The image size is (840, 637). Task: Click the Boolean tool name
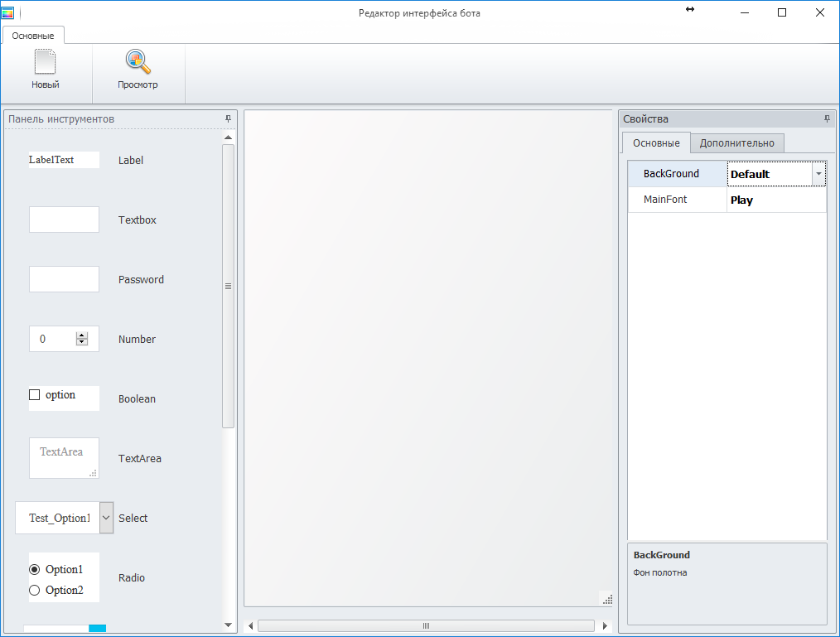click(x=137, y=398)
